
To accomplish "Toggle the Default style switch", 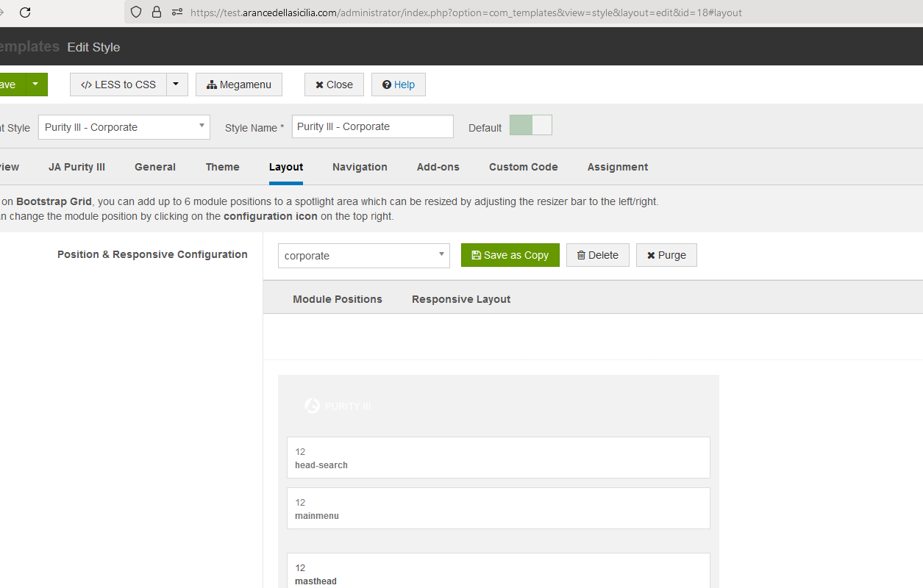I will click(x=530, y=125).
